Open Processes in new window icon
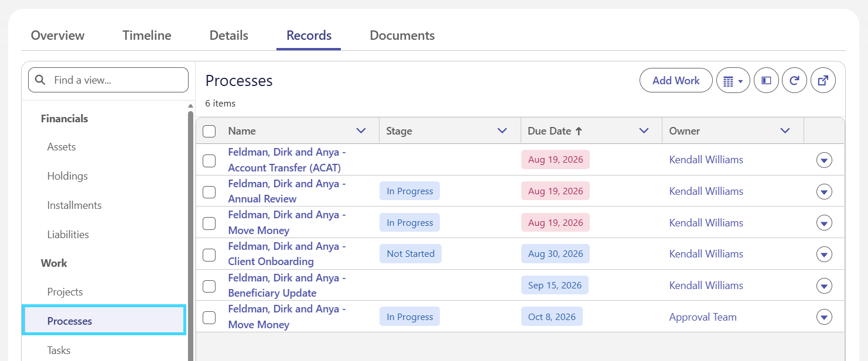 pyautogui.click(x=823, y=81)
